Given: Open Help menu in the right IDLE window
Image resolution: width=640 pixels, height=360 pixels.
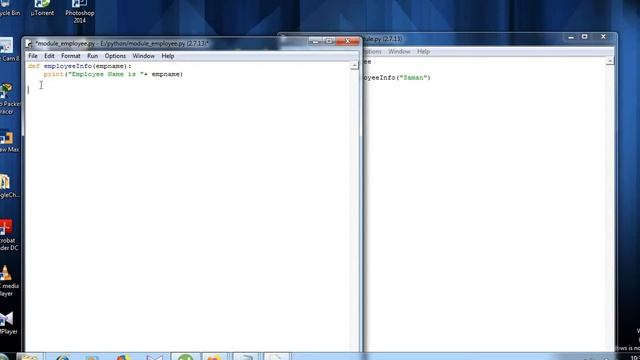Looking at the screenshot, I should [423, 51].
